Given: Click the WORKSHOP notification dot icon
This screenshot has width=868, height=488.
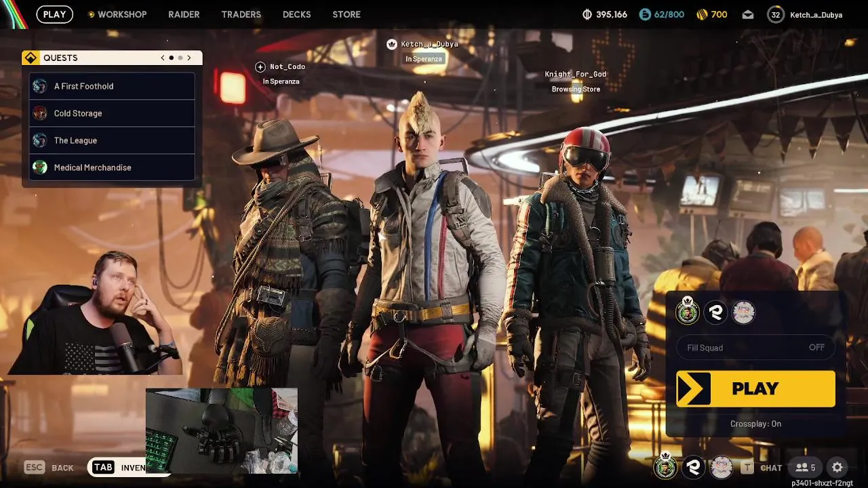Looking at the screenshot, I should click(92, 14).
